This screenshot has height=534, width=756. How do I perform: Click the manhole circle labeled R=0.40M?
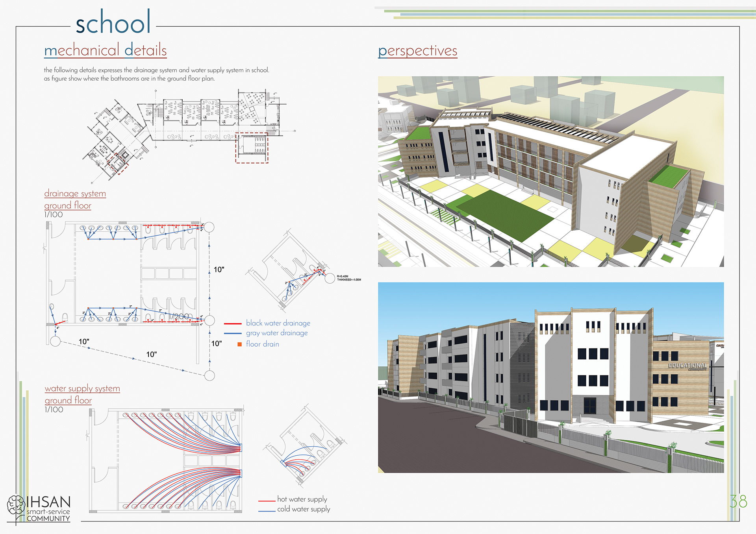point(330,278)
